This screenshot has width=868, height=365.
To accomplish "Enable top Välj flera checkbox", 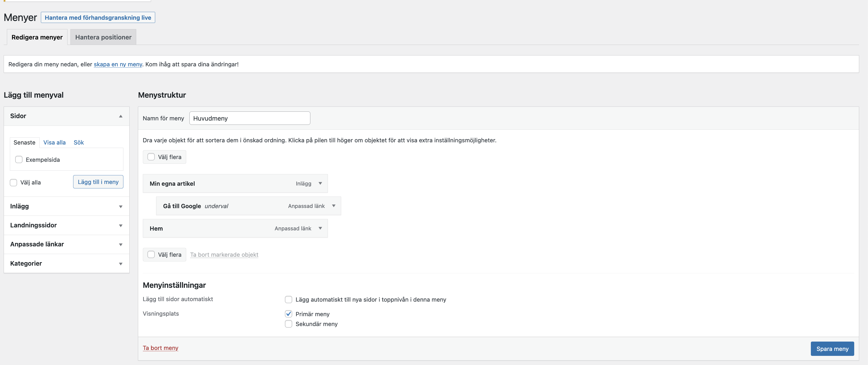I will tap(151, 157).
